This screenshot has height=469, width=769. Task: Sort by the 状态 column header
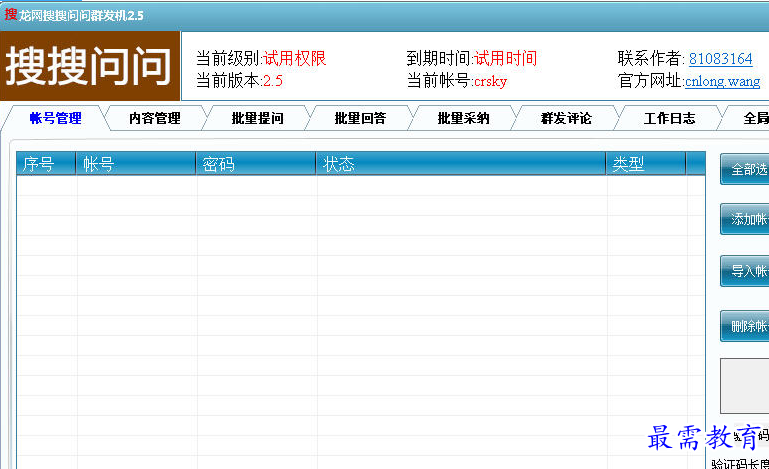[x=461, y=163]
